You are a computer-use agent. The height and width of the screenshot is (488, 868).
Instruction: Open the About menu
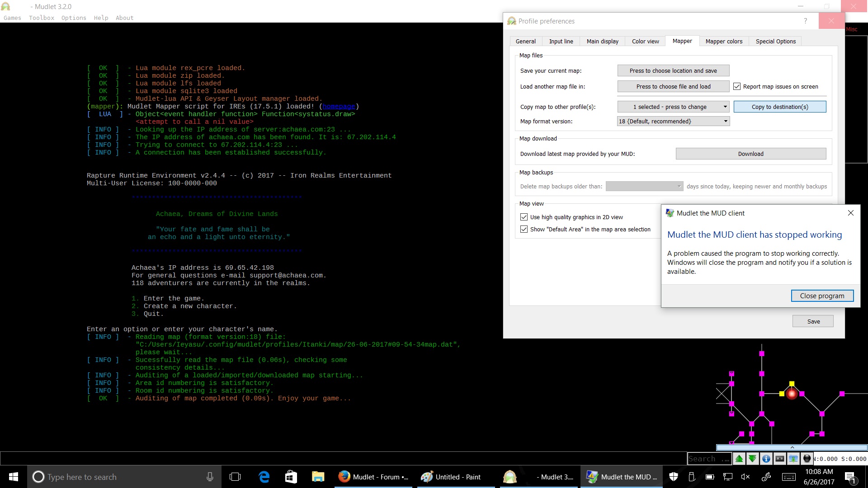(x=124, y=18)
